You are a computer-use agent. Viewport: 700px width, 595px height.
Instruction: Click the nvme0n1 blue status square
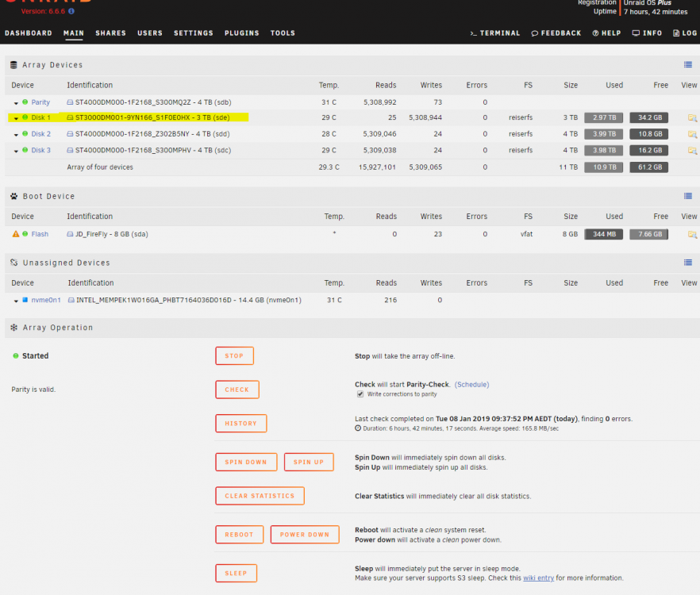click(x=25, y=300)
